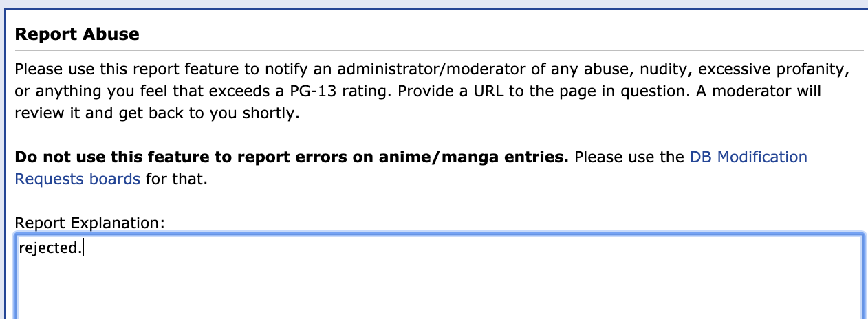Image resolution: width=868 pixels, height=319 pixels.
Task: Click the "DB Modification" link text
Action: point(748,157)
